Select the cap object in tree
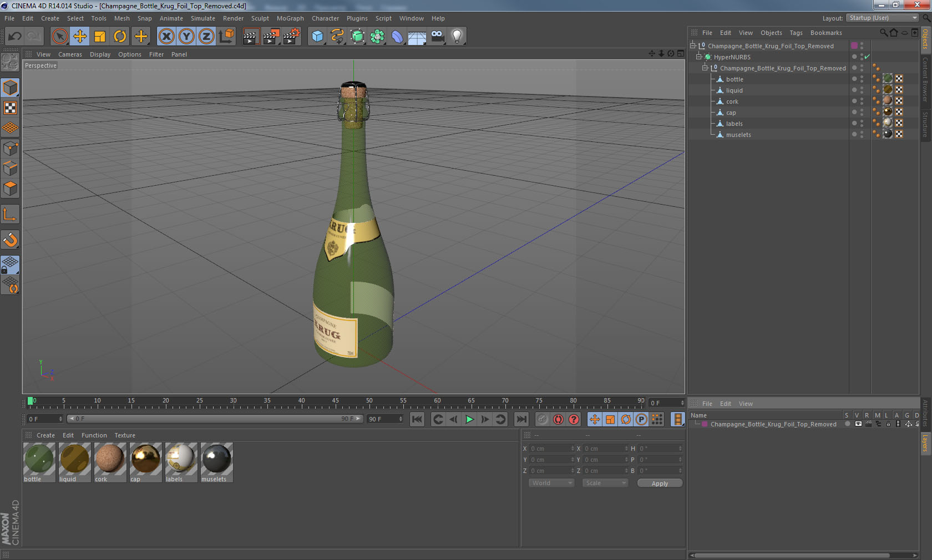Viewport: 932px width, 560px height. click(731, 113)
